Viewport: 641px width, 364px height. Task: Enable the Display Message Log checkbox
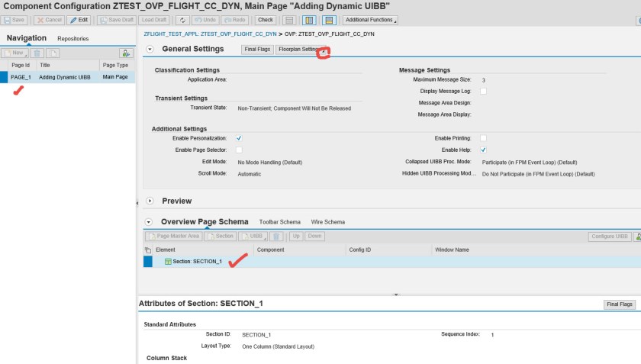[x=483, y=91]
